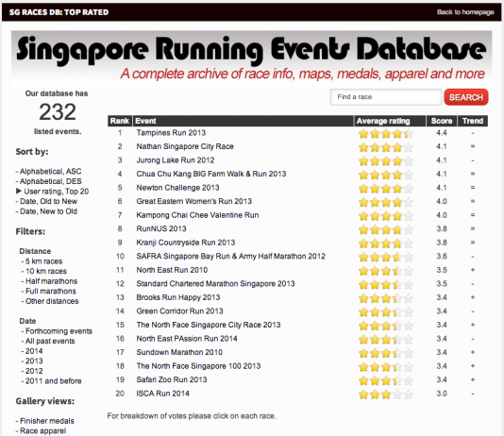Click the star rating of Safari Zoo Run 2013
This screenshot has height=436, width=504.
[x=386, y=380]
